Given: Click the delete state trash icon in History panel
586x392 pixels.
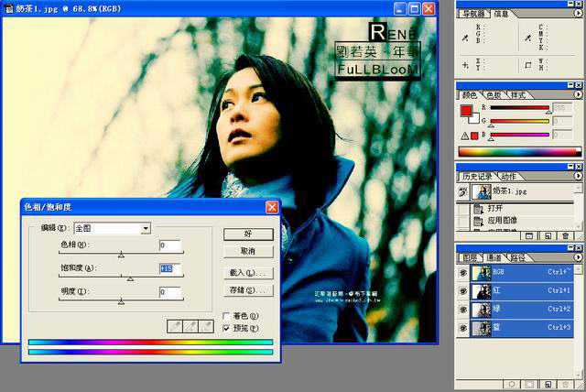Looking at the screenshot, I should [x=566, y=235].
